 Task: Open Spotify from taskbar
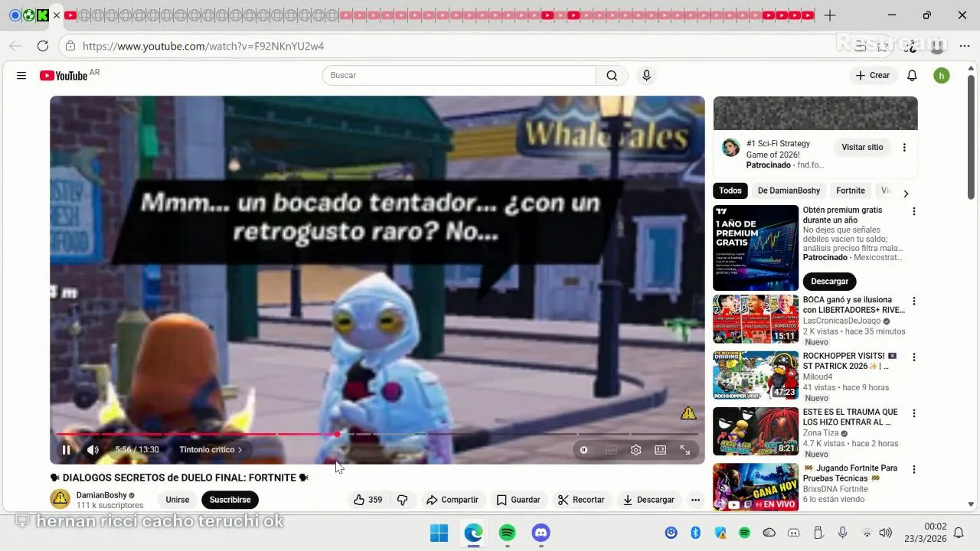507,533
